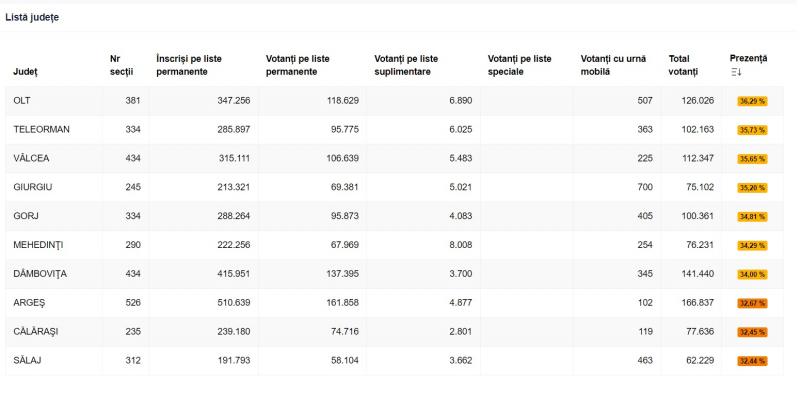The image size is (800, 397).
Task: Click the SĂLAJ county entry
Action: tap(27, 360)
